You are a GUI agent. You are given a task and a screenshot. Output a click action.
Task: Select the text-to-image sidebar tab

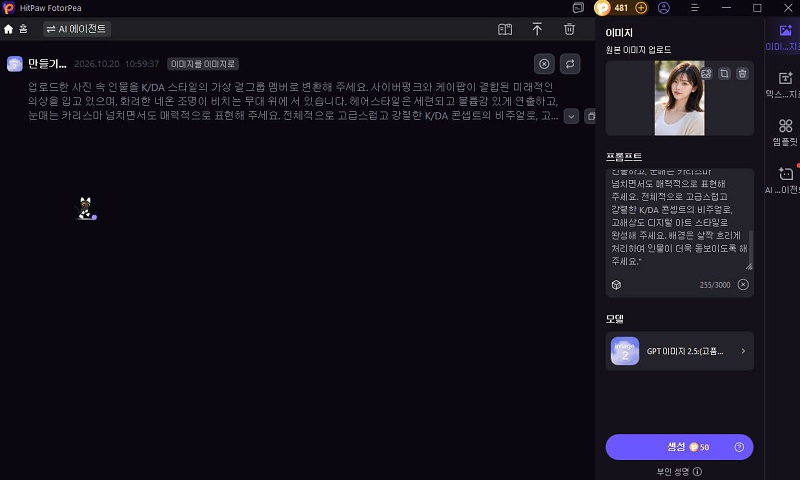[784, 85]
